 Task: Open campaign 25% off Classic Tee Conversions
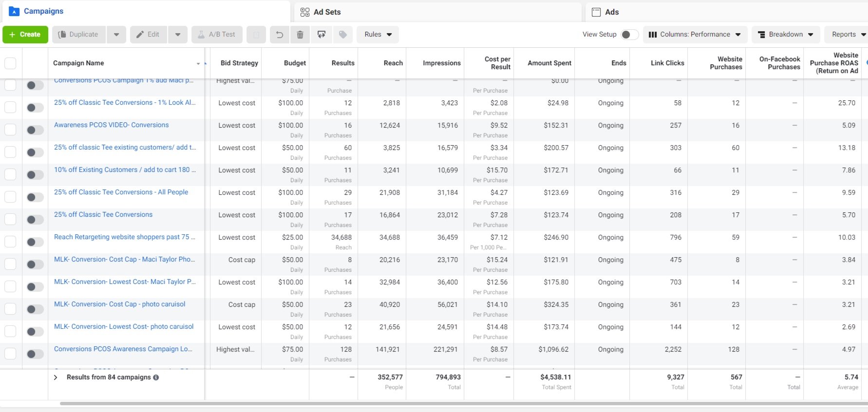(103, 215)
